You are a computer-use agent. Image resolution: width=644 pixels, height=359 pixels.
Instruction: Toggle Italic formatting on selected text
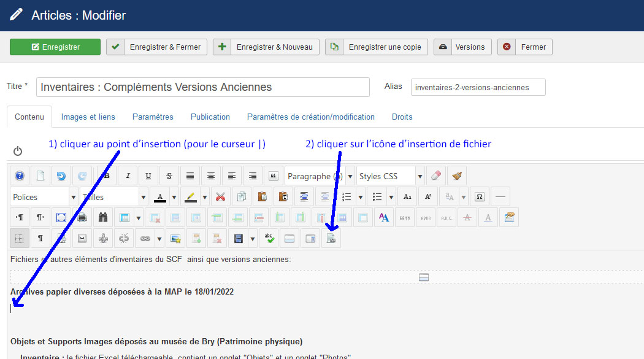128,176
